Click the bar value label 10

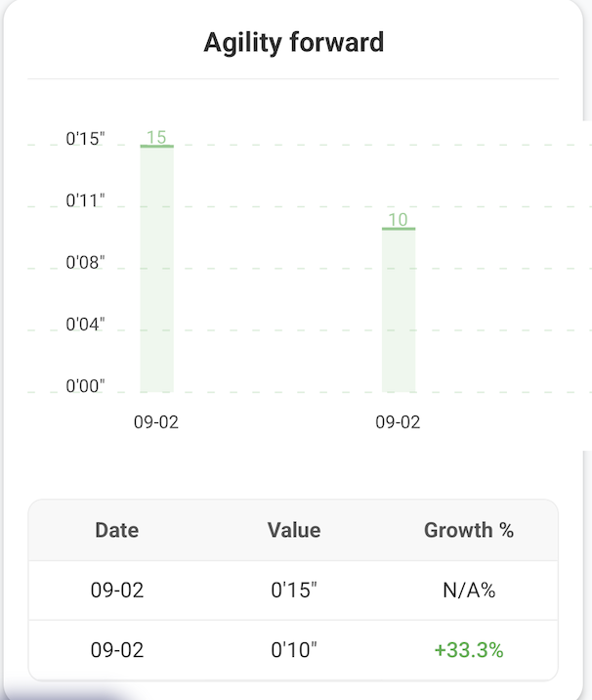[x=398, y=219]
